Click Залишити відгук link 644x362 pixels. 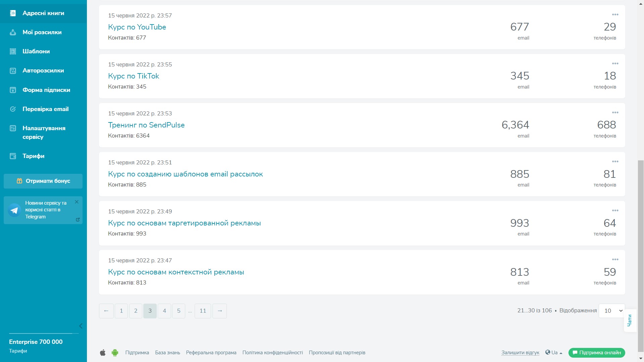520,353
